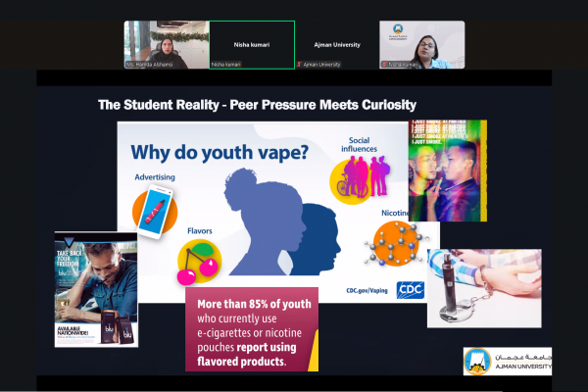Click the Advertising smartphone vape icon

155,212
